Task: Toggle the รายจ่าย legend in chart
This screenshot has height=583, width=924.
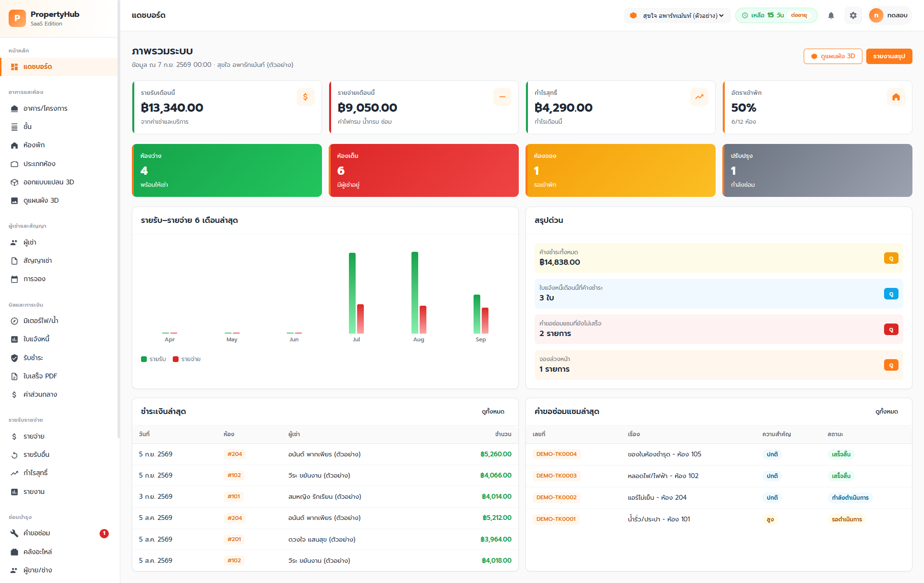Action: [x=187, y=359]
